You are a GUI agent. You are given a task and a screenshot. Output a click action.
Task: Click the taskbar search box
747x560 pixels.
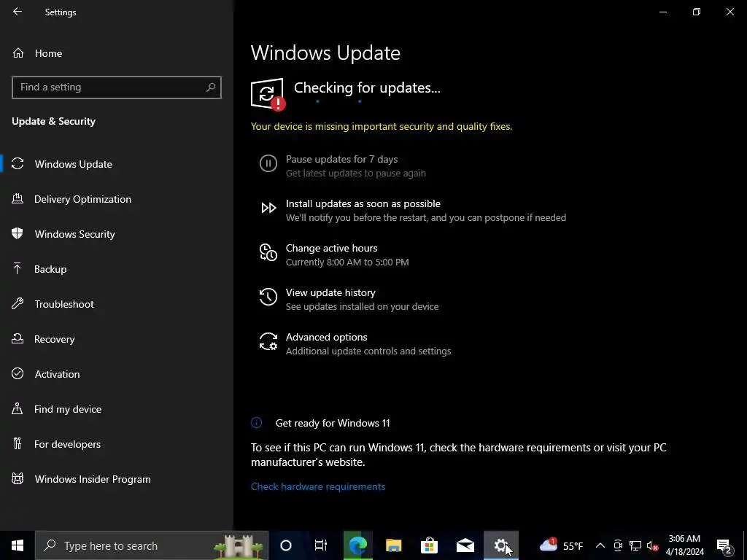pyautogui.click(x=152, y=545)
